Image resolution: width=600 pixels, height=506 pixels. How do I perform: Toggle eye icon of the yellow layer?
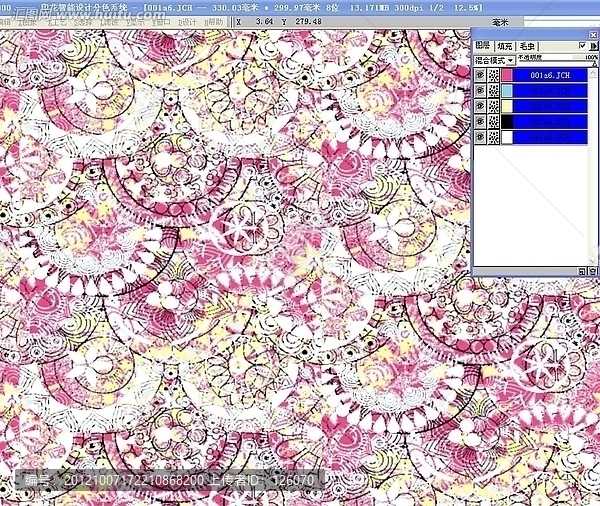coord(480,106)
